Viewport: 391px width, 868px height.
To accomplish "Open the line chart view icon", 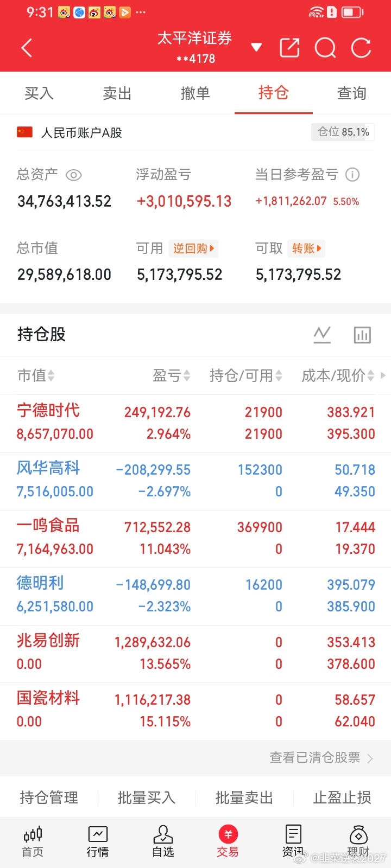I will [x=322, y=335].
